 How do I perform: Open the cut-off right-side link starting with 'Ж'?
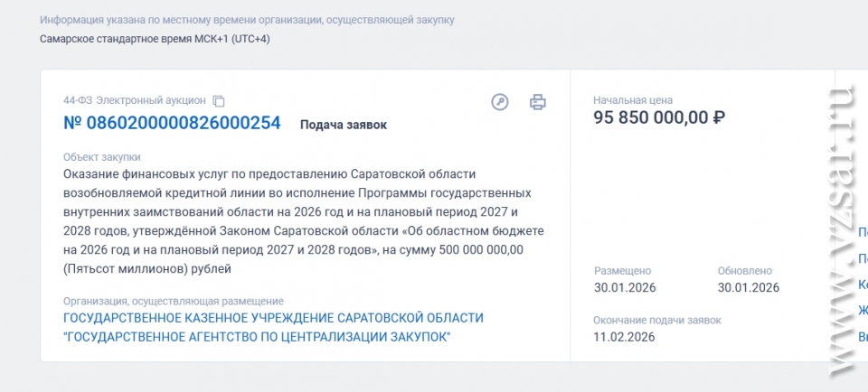[x=863, y=312]
